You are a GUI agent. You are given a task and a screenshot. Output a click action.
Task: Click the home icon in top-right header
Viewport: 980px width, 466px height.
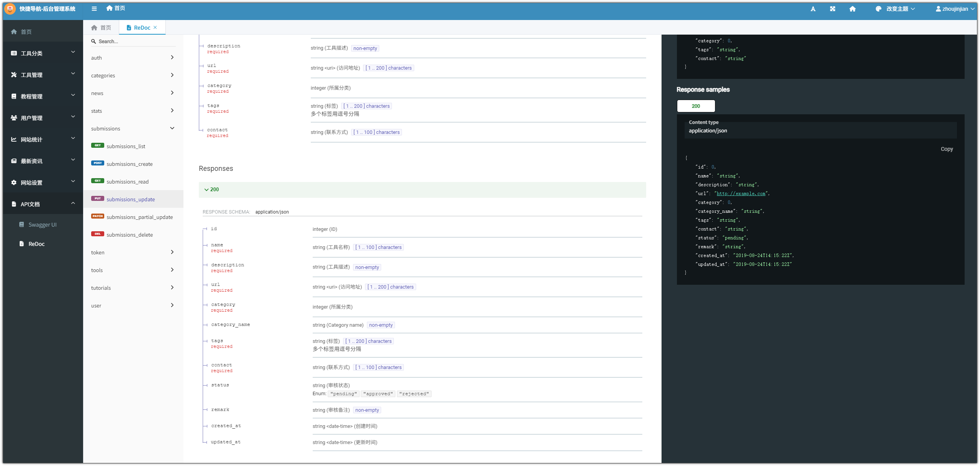click(852, 9)
